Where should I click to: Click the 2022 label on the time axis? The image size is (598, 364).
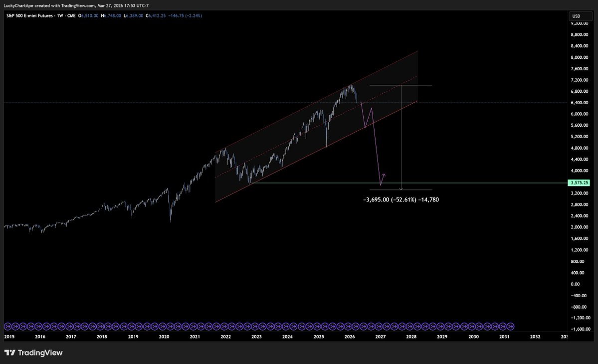click(x=226, y=337)
